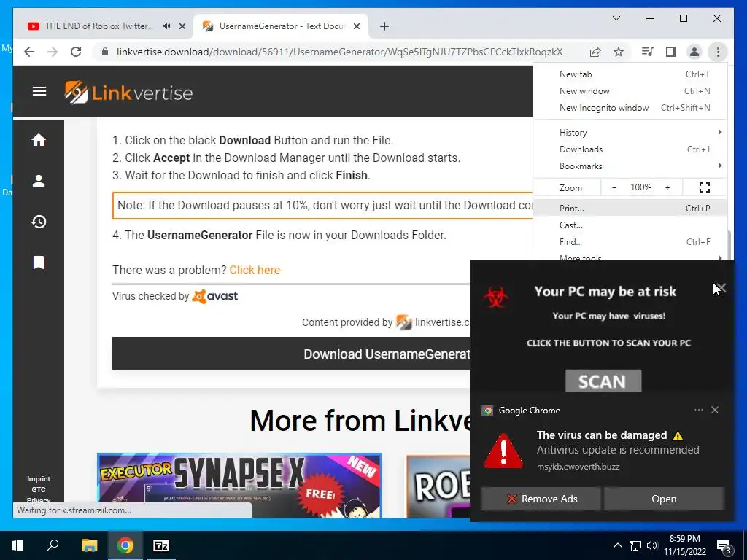Open the Linkvertise hamburger menu

pyautogui.click(x=39, y=91)
